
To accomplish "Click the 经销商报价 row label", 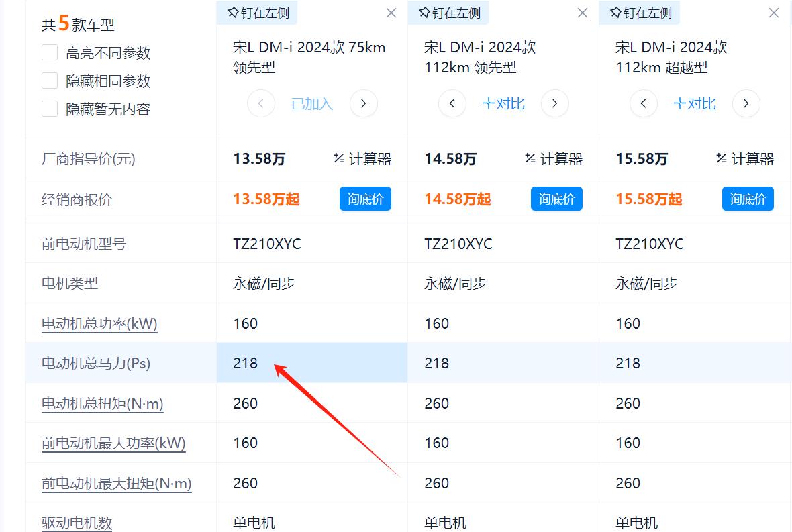I will pyautogui.click(x=77, y=200).
